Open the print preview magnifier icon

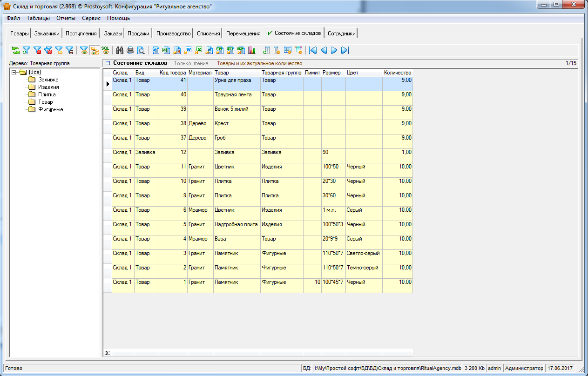point(141,50)
